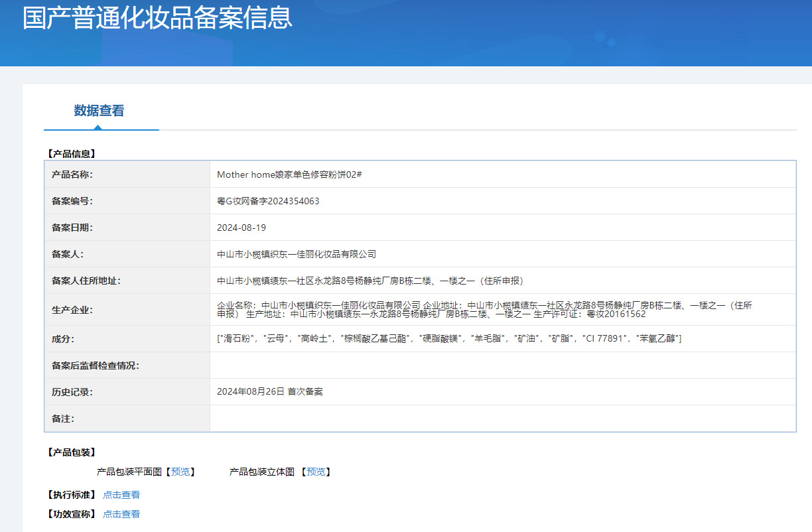Click the history record 2024年08月26日 首次备案
Image resolution: width=812 pixels, height=532 pixels.
coord(270,392)
